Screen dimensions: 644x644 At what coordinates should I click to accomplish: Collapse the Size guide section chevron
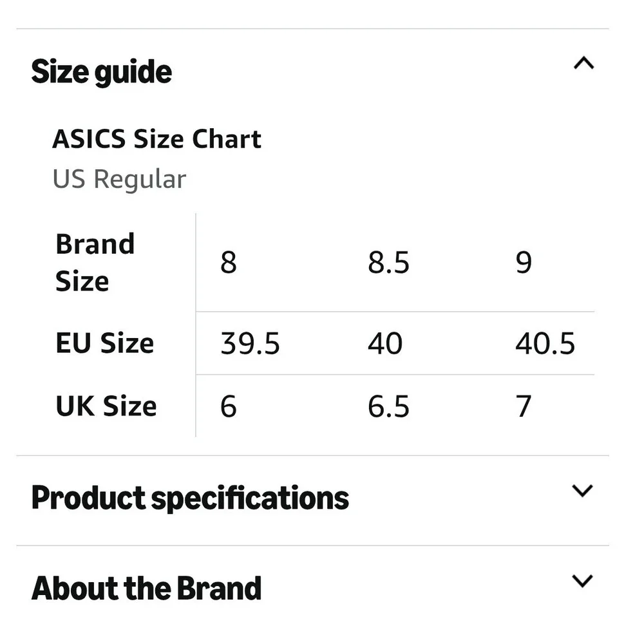(583, 63)
